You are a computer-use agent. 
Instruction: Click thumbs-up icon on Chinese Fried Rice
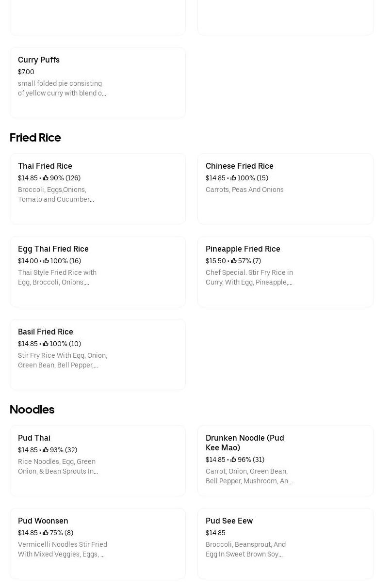click(233, 178)
